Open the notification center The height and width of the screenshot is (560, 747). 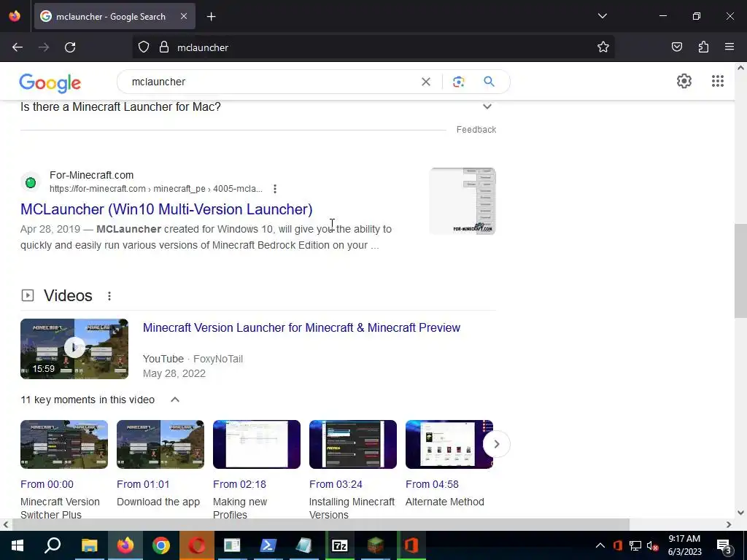(724, 545)
